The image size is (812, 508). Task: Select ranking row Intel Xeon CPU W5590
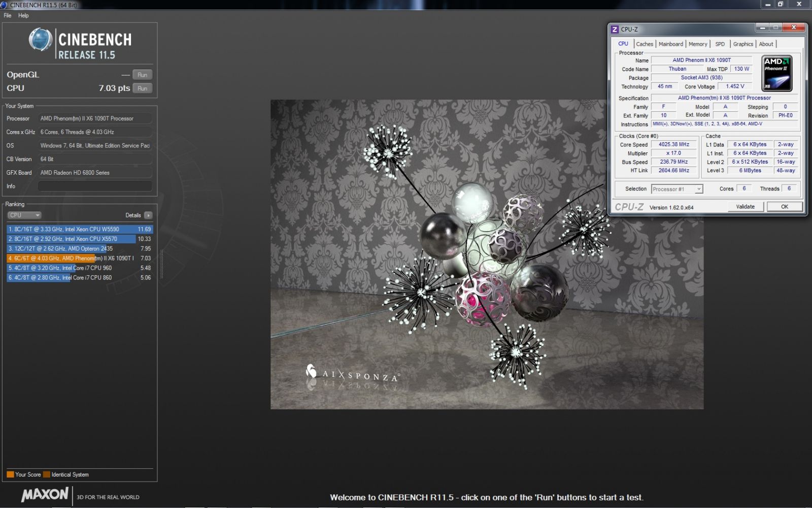point(80,229)
